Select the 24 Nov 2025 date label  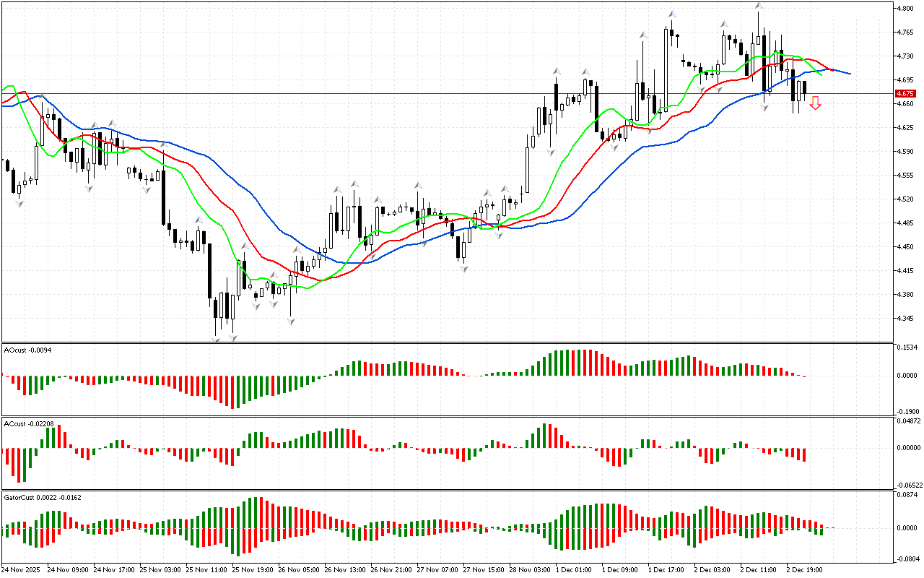click(x=22, y=569)
